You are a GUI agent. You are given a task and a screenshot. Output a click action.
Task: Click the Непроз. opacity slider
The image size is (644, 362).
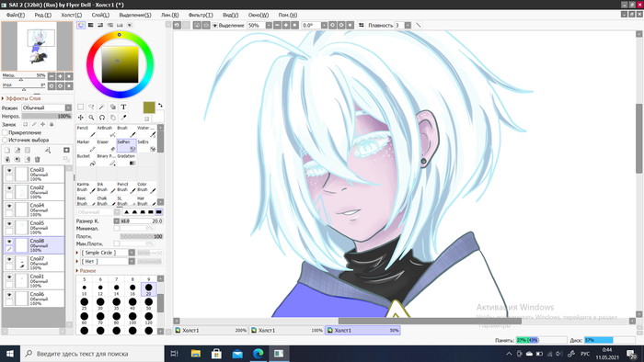[46, 117]
